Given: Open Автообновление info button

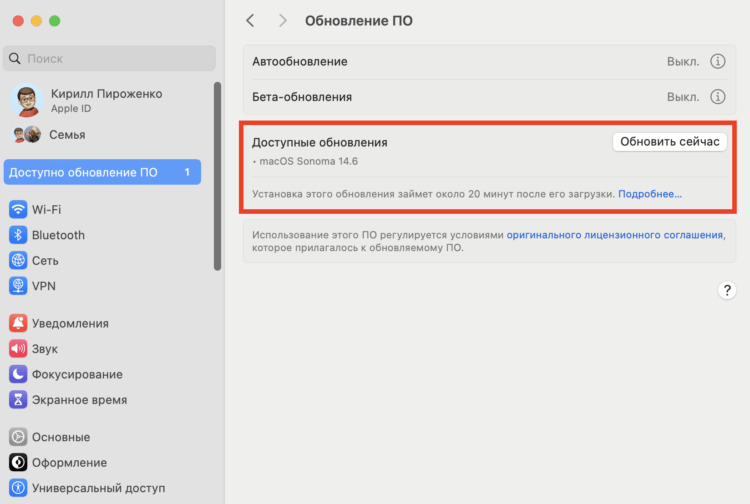Looking at the screenshot, I should [x=717, y=61].
